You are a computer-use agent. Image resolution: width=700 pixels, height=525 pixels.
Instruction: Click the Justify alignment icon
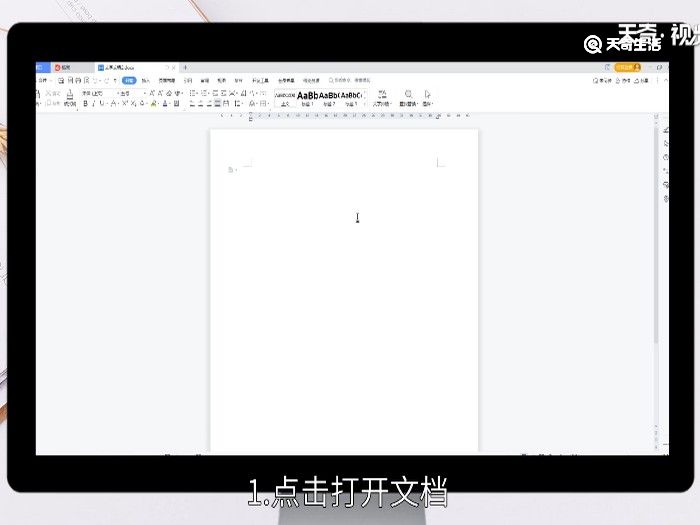click(x=217, y=104)
